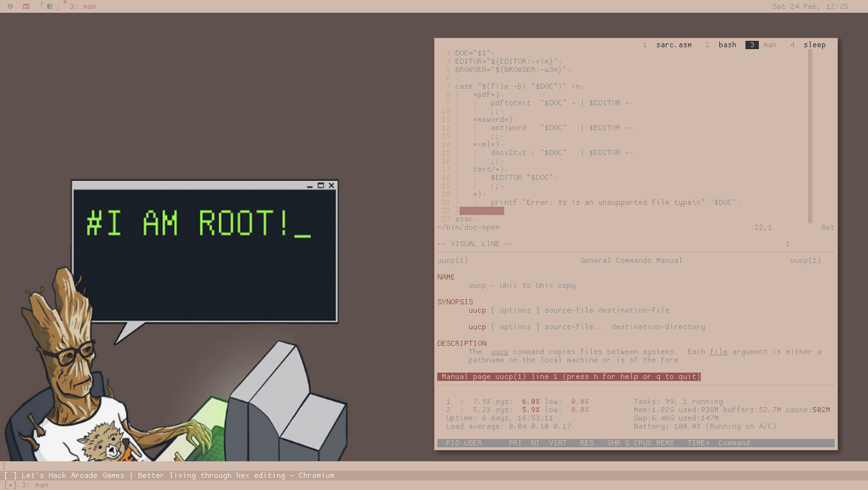Click the 'printf "Error:' line in vim
868x490 pixels.
(615, 202)
